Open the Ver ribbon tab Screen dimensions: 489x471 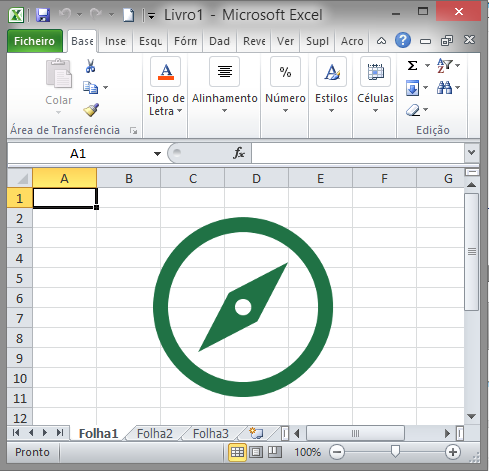pyautogui.click(x=285, y=41)
